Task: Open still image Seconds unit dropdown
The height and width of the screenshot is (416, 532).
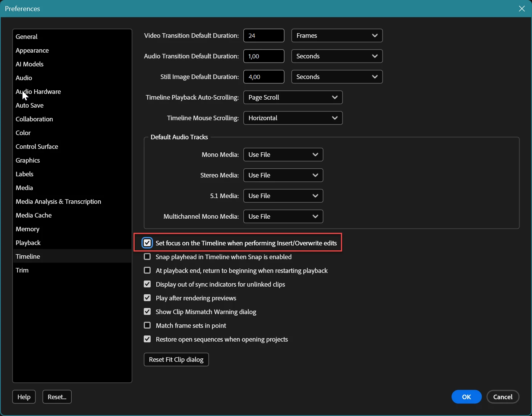Action: (x=337, y=77)
